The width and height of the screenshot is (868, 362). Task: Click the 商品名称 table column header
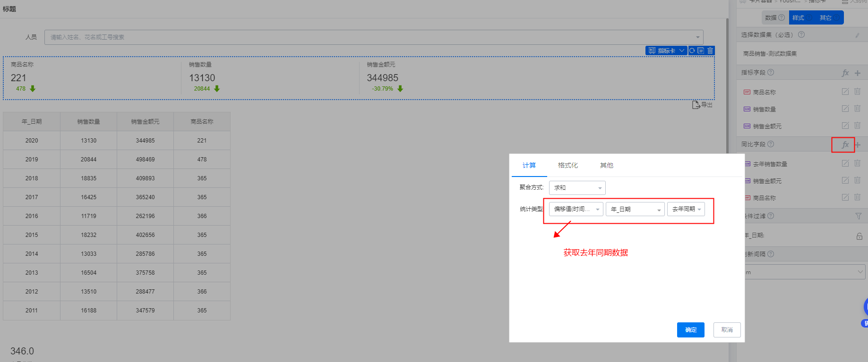click(x=202, y=121)
